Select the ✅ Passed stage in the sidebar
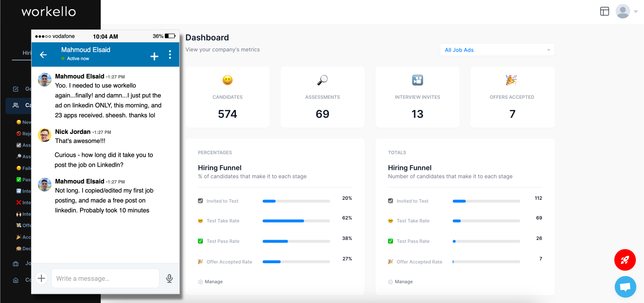This screenshot has height=303, width=644. point(19,179)
